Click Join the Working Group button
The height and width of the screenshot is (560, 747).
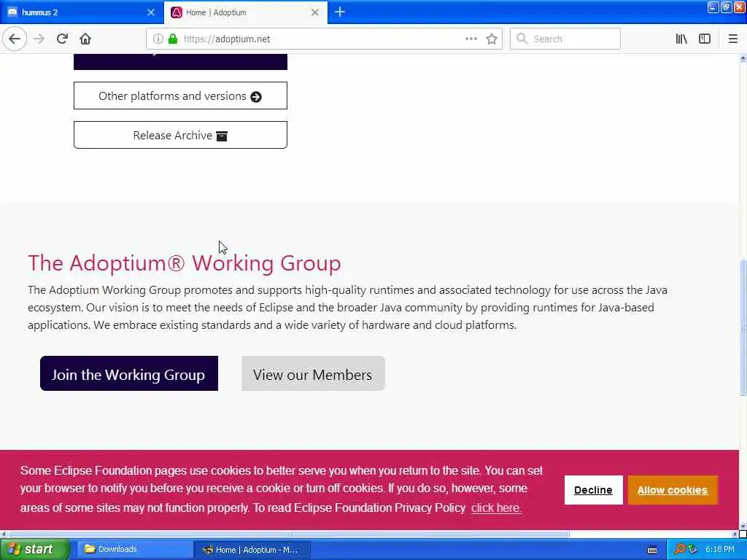[129, 374]
